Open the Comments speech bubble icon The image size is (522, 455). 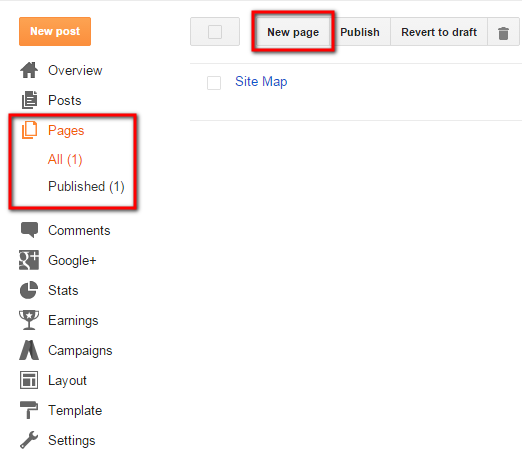(29, 230)
